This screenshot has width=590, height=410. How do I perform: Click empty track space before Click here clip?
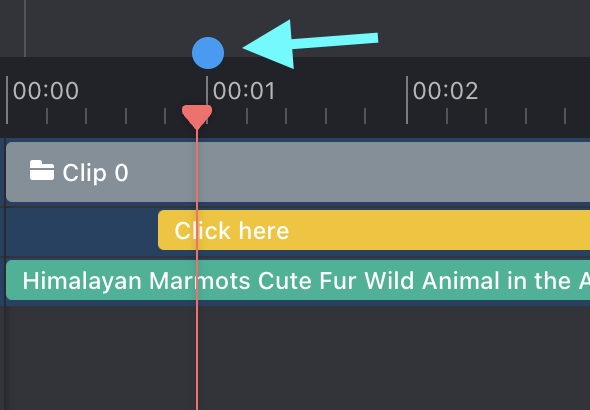pos(81,232)
